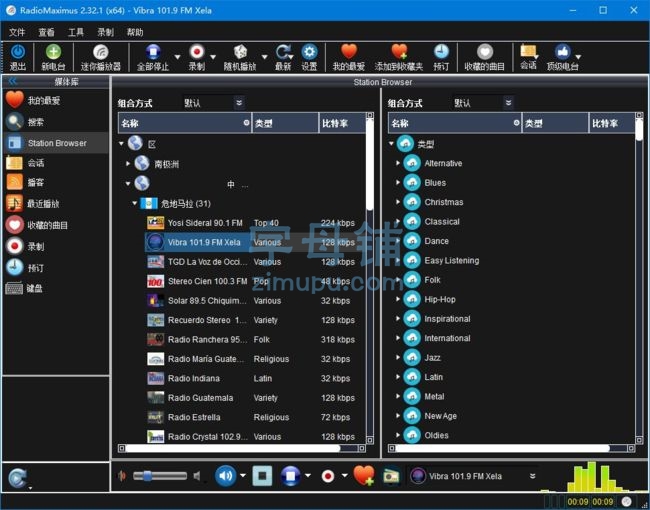This screenshot has height=510, width=650.
Task: Click the Record icon in top toolbar
Action: point(197,52)
